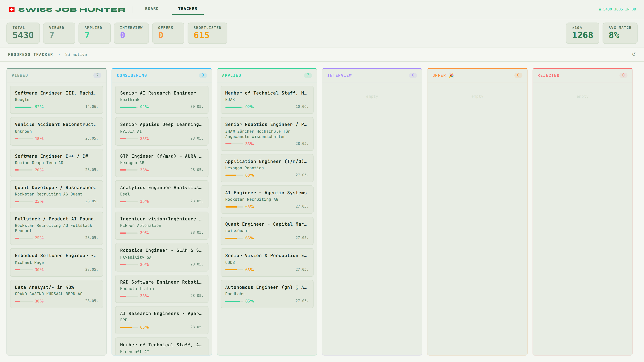The image size is (644, 362).
Task: Click the Applied column count badge
Action: click(x=308, y=75)
